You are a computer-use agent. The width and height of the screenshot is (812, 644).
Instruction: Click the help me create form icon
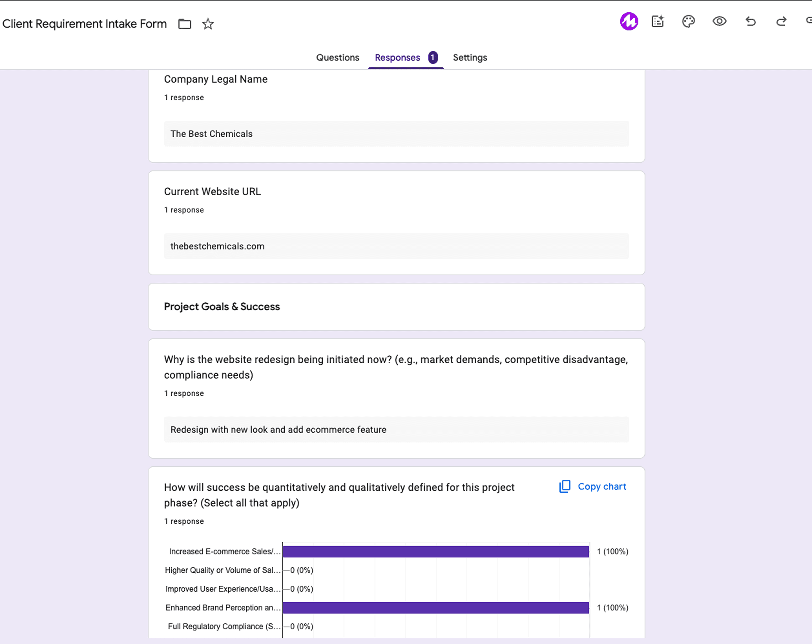(658, 21)
